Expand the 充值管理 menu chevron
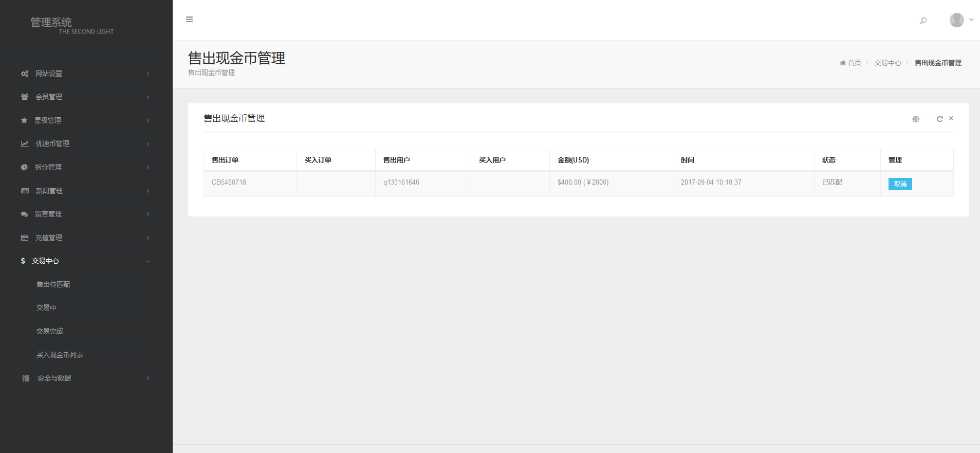Viewport: 980px width, 453px height. (x=147, y=238)
